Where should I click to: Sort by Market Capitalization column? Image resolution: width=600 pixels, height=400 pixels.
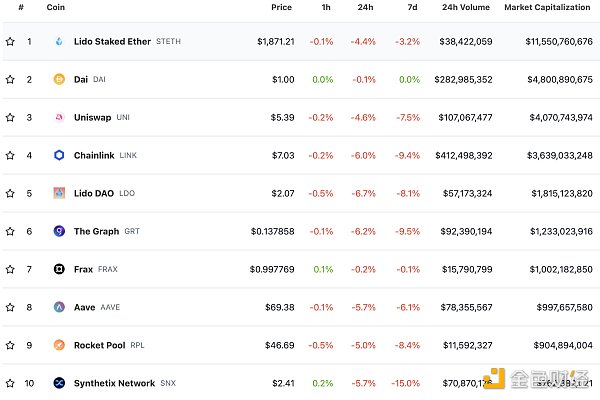pyautogui.click(x=548, y=7)
